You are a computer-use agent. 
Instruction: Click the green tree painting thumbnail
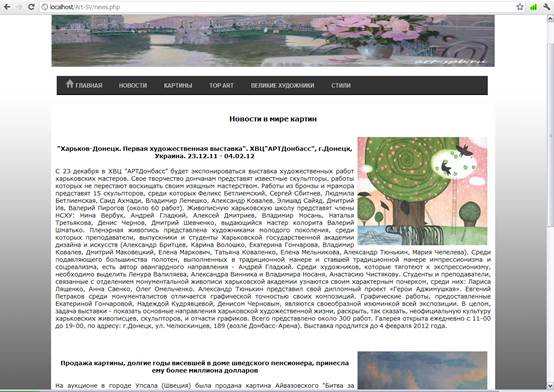point(422,191)
